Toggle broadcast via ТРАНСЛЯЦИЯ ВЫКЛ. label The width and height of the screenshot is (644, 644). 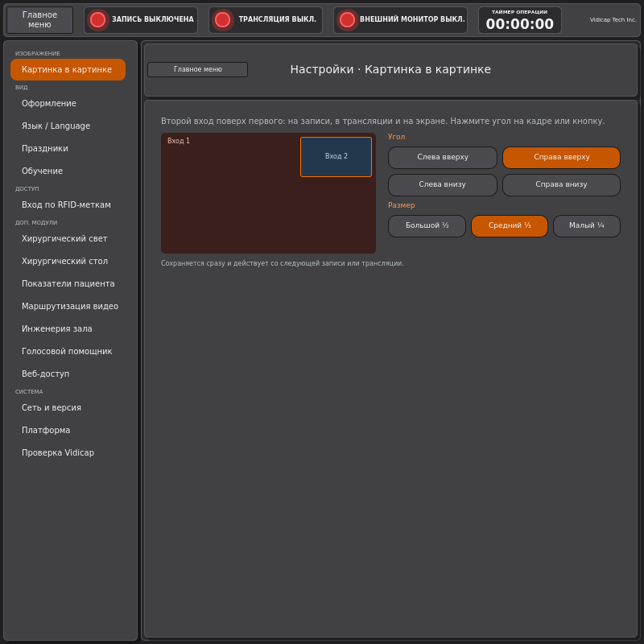[x=278, y=19]
